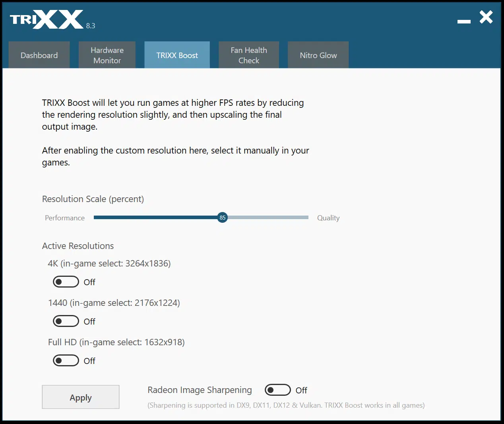Click the Active Resolutions heading
This screenshot has height=424, width=504.
click(78, 246)
